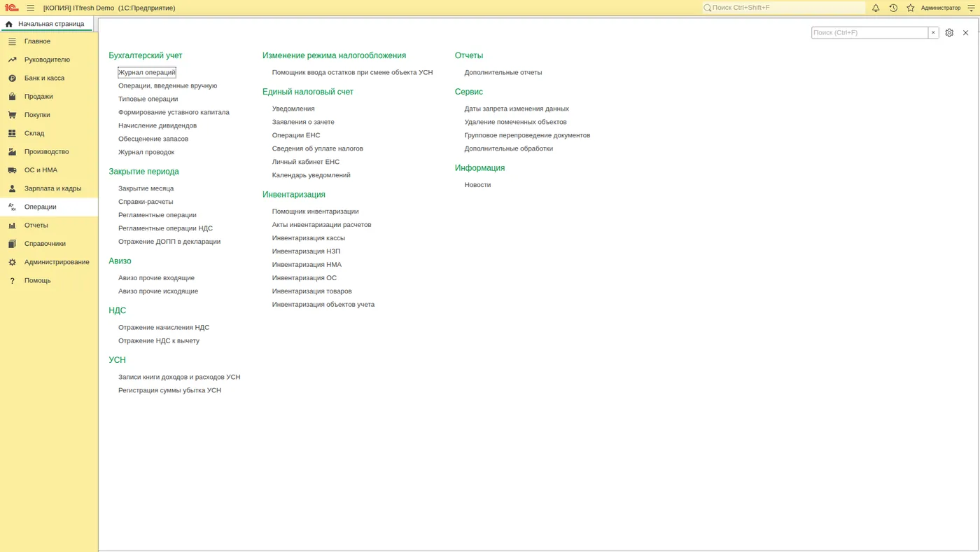Open service settings lines icon at top right
980x552 pixels.
(x=971, y=8)
